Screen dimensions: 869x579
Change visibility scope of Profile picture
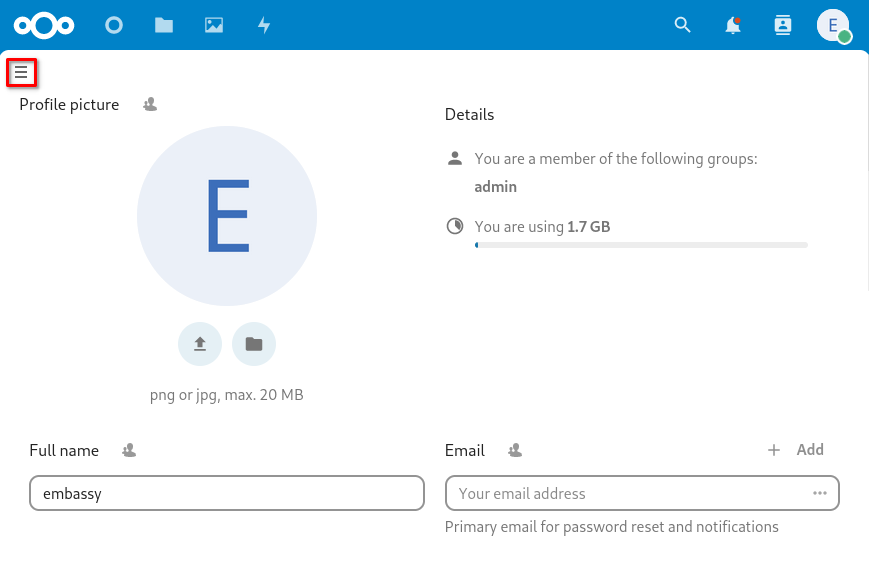pos(149,103)
